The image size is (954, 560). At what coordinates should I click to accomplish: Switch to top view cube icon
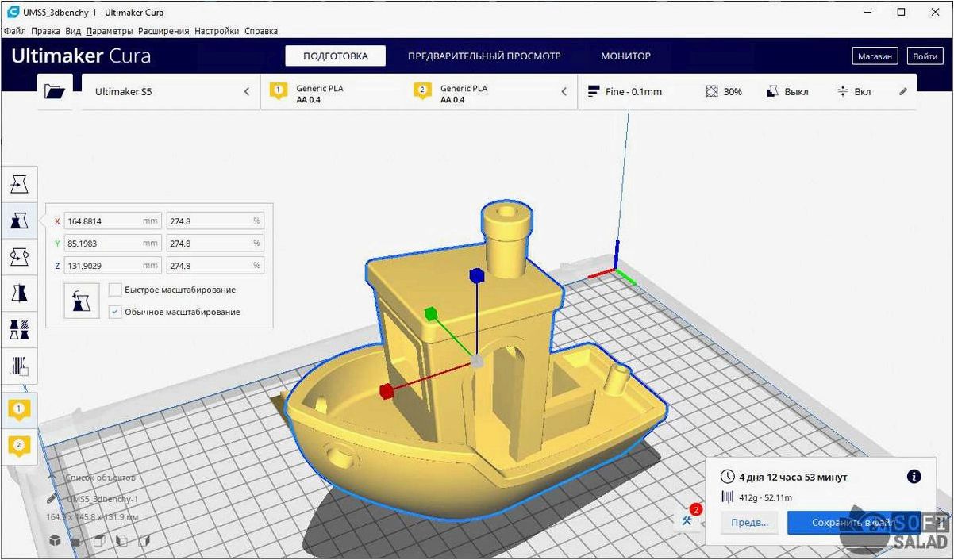point(99,541)
